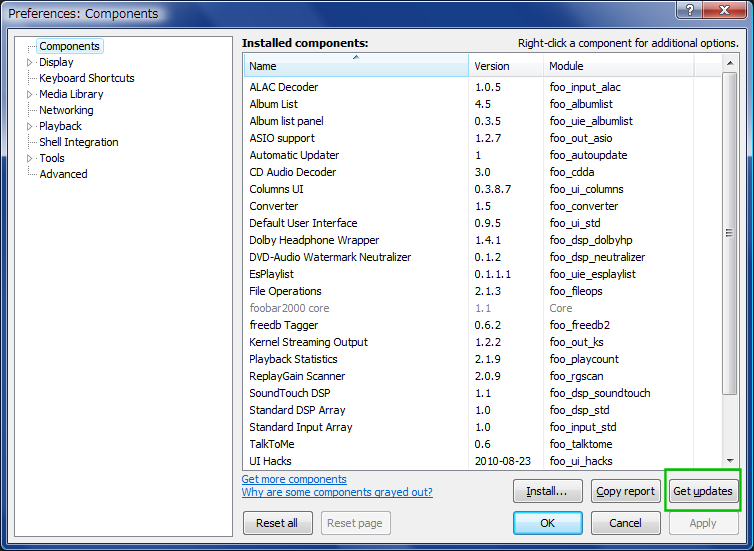Click the Cancel button
Viewport: 754px width, 551px height.
point(626,523)
